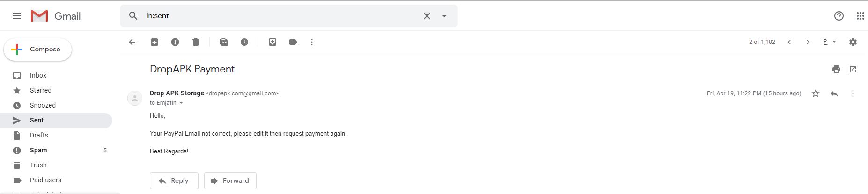Click the Move to icon
Viewport: 868px width, 194px height.
pyautogui.click(x=272, y=42)
